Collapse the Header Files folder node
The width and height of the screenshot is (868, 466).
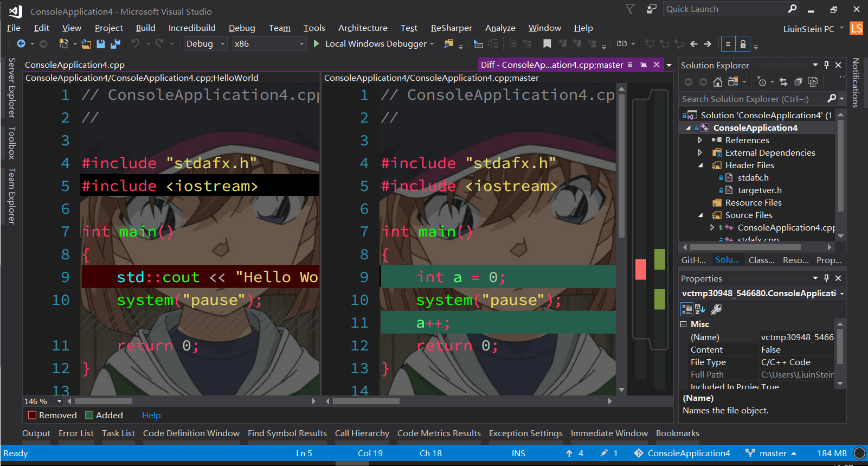click(x=700, y=165)
